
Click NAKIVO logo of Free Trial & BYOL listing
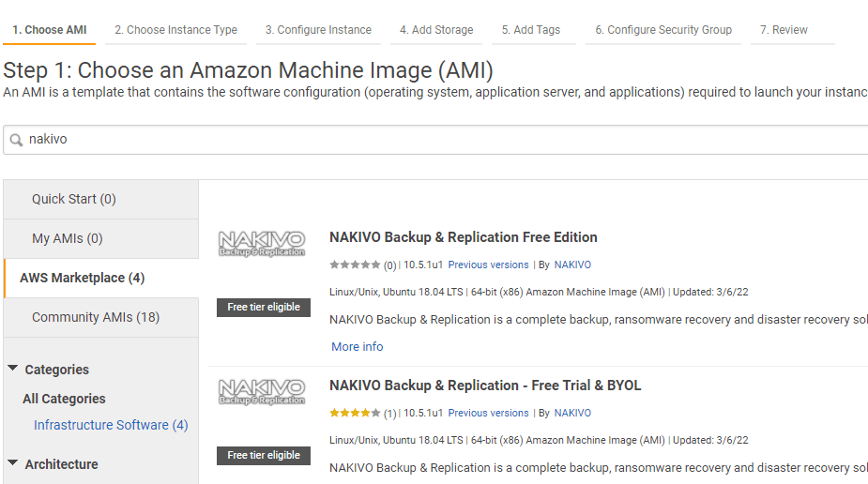pos(262,392)
